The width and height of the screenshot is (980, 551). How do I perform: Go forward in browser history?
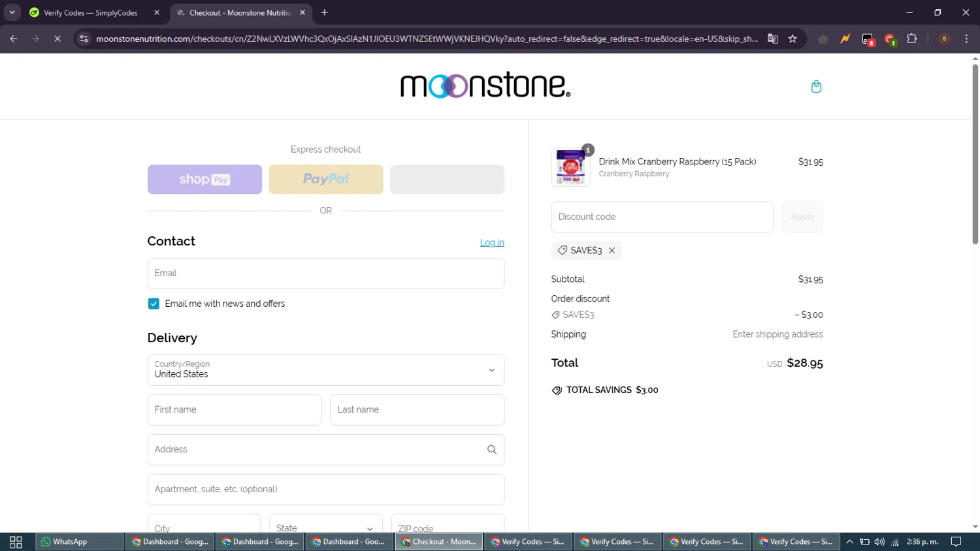pos(35,39)
